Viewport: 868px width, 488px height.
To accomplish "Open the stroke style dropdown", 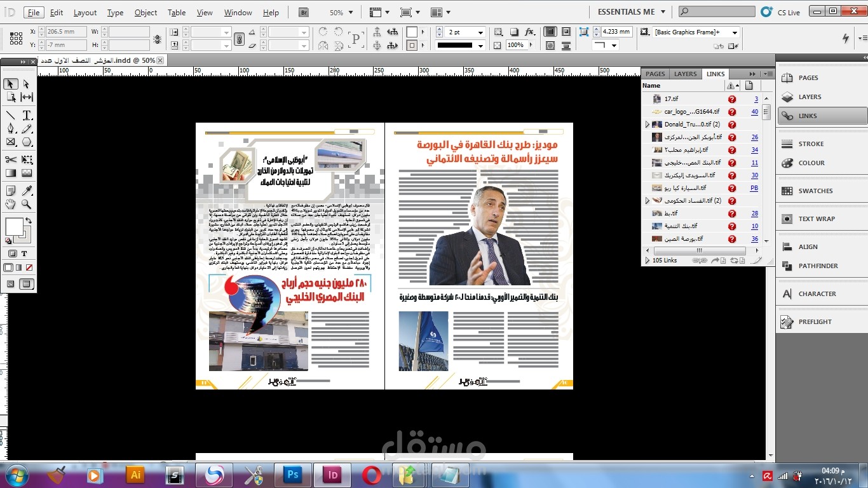I will click(480, 46).
